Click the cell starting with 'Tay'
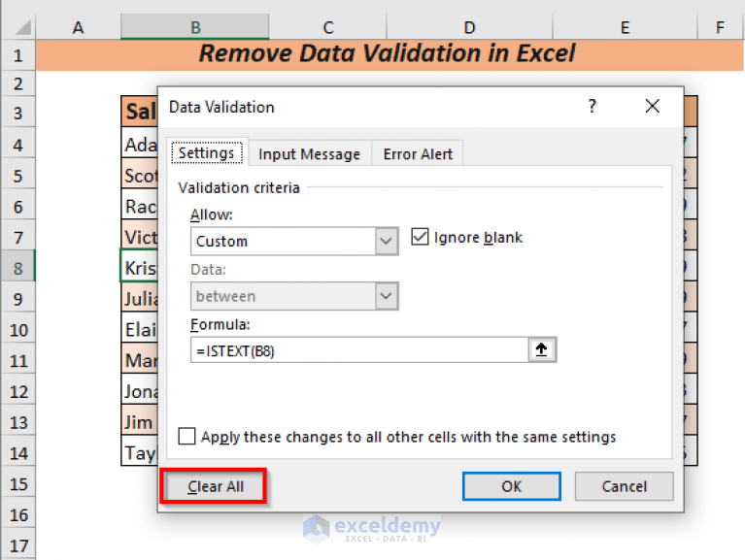745x560 pixels. pos(140,452)
